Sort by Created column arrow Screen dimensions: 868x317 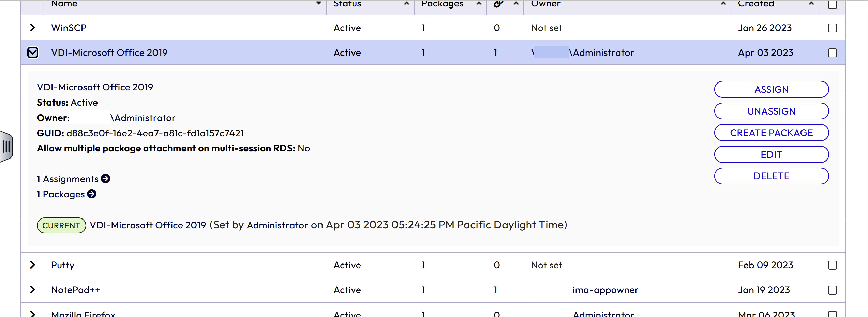pyautogui.click(x=811, y=3)
